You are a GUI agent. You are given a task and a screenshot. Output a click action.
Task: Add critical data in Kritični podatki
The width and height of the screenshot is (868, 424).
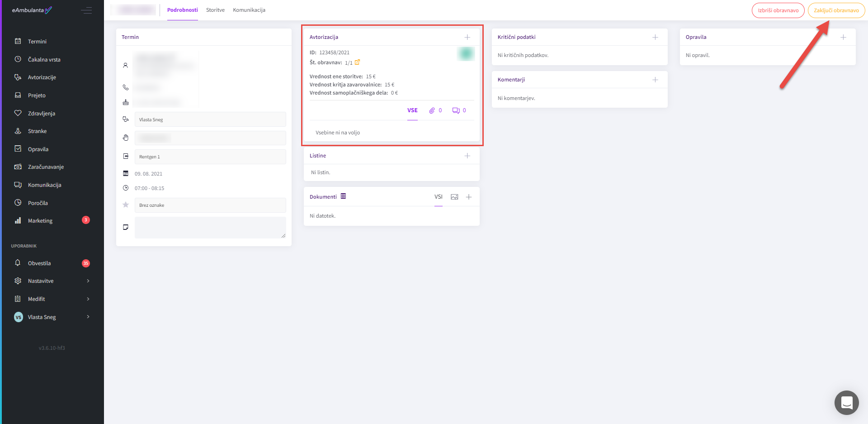655,37
